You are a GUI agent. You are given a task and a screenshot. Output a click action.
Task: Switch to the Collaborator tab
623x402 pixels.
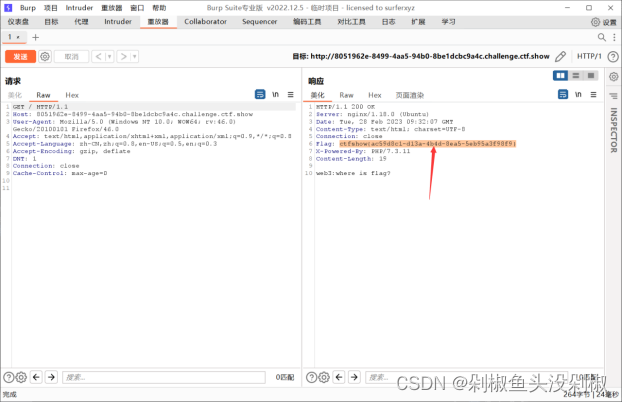click(x=205, y=21)
